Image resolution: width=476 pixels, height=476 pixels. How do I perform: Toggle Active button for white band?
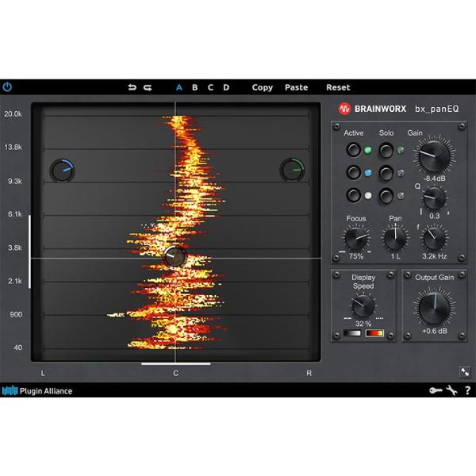click(353, 195)
